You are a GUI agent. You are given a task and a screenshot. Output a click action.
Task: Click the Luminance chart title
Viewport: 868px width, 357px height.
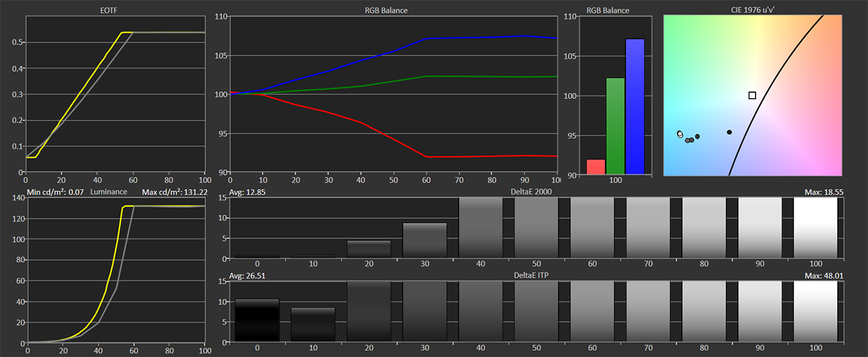[108, 193]
